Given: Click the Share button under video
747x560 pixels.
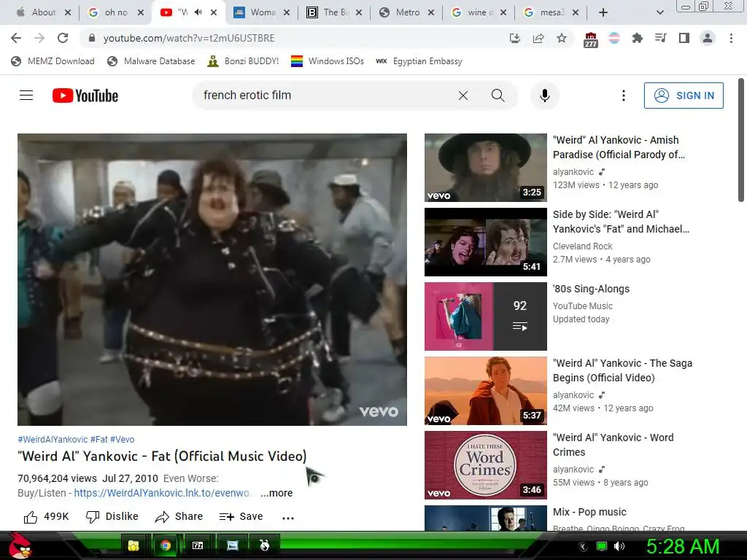Looking at the screenshot, I should (179, 517).
